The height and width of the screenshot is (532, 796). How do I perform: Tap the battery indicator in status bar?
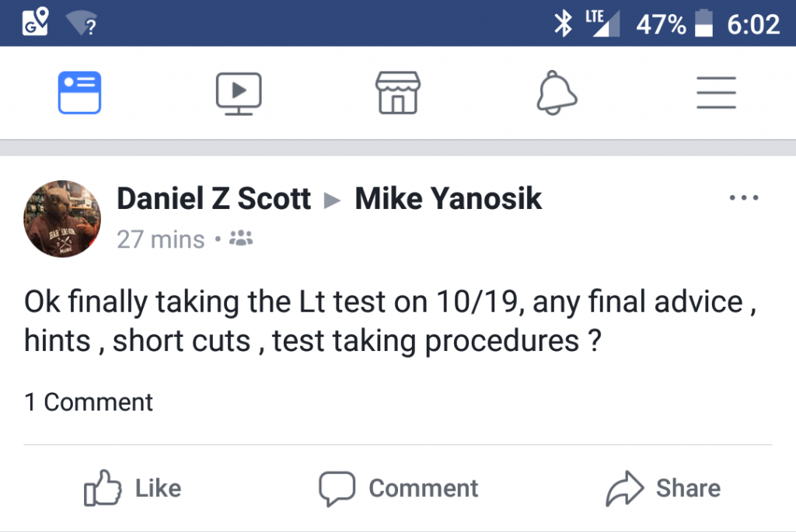703,24
